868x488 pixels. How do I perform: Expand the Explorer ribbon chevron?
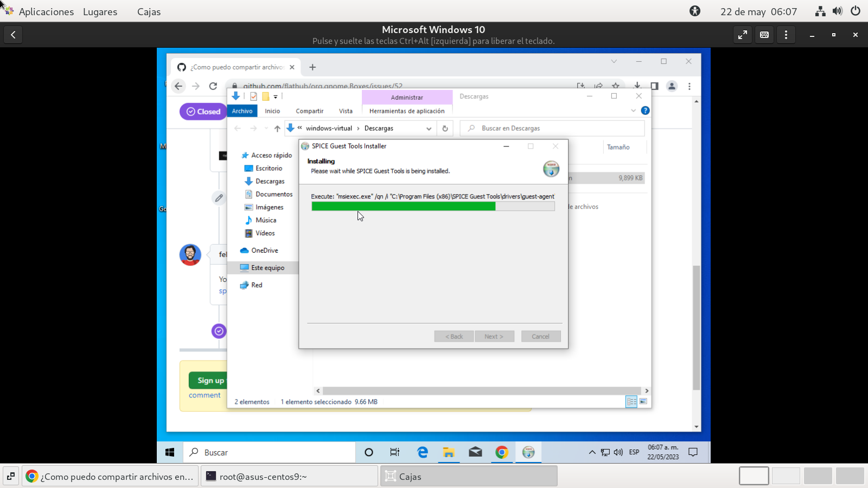633,111
